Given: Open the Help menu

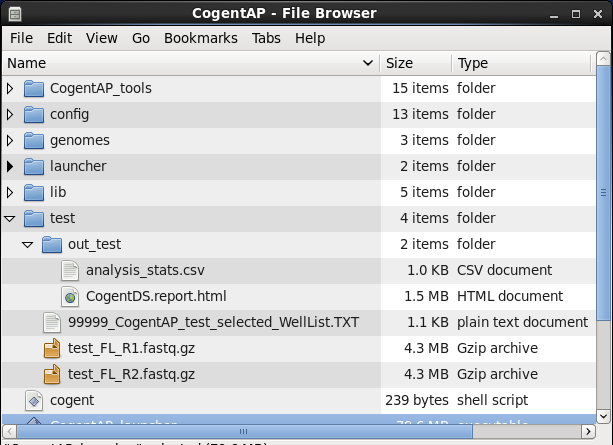Looking at the screenshot, I should [310, 38].
